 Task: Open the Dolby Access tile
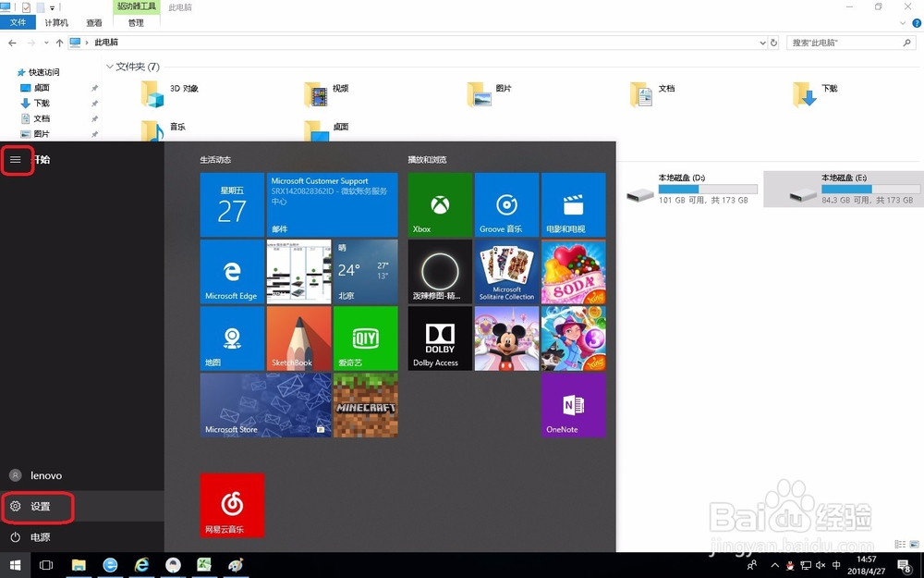coord(440,338)
